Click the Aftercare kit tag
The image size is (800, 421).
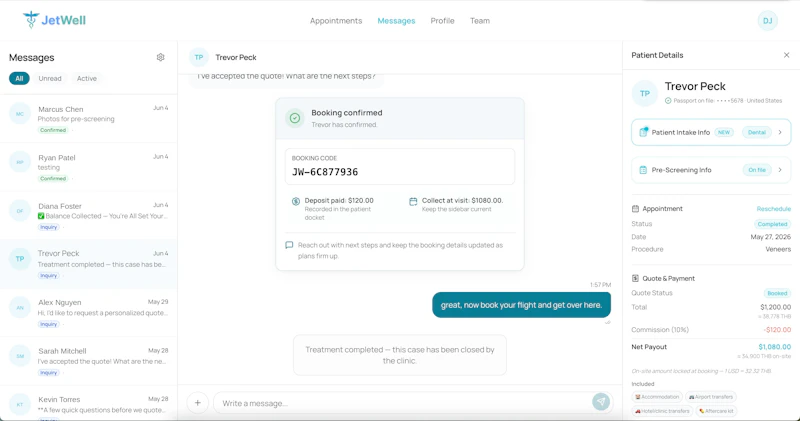(x=716, y=411)
